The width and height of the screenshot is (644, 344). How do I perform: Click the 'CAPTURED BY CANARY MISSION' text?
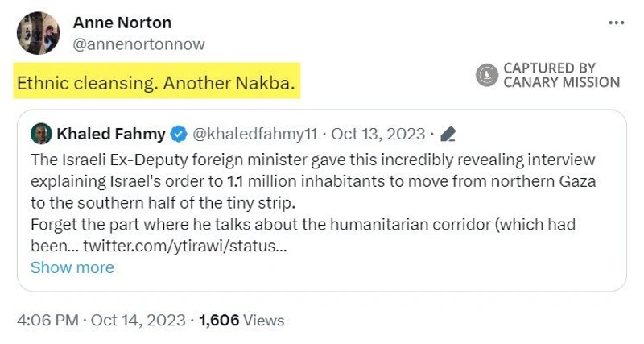tap(561, 76)
